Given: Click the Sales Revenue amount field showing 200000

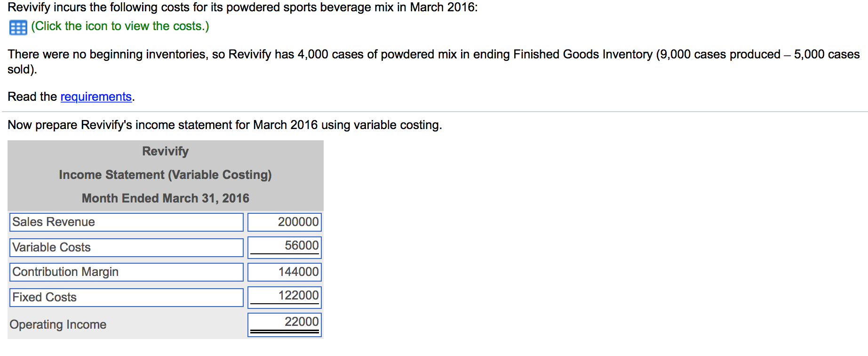Looking at the screenshot, I should click(283, 222).
